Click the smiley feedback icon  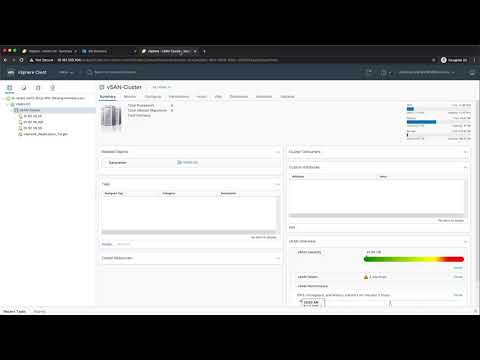pos(472,72)
